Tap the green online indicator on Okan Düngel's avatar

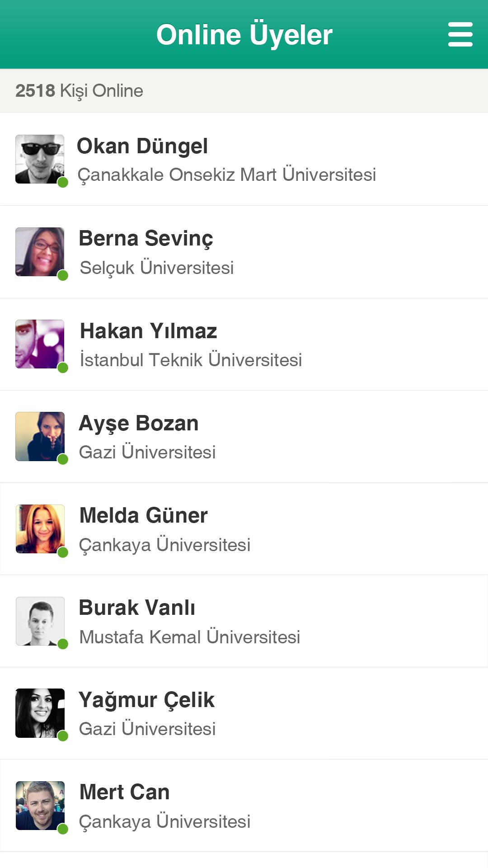[63, 182]
